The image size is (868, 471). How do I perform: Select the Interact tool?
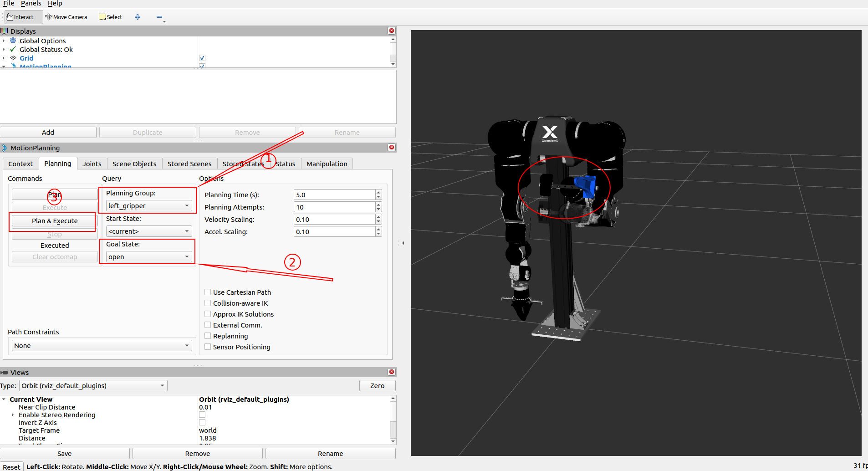coord(20,17)
